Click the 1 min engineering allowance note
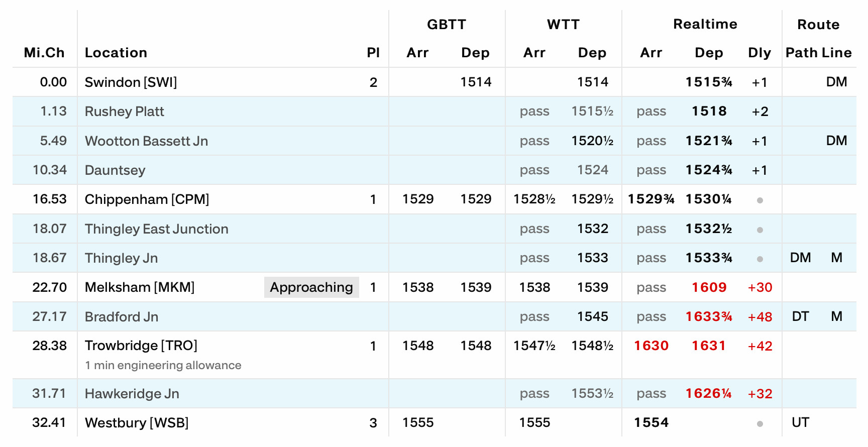The width and height of the screenshot is (868, 447). (x=163, y=365)
